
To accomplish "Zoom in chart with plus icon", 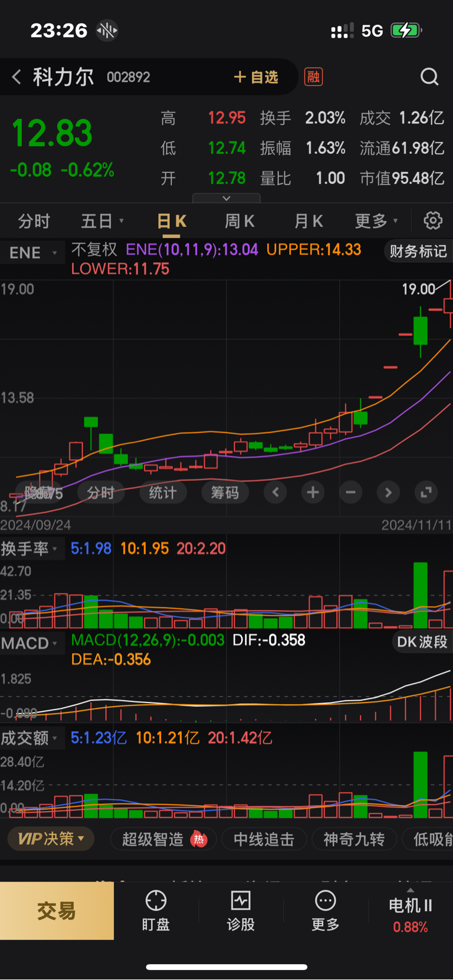I will (x=313, y=493).
